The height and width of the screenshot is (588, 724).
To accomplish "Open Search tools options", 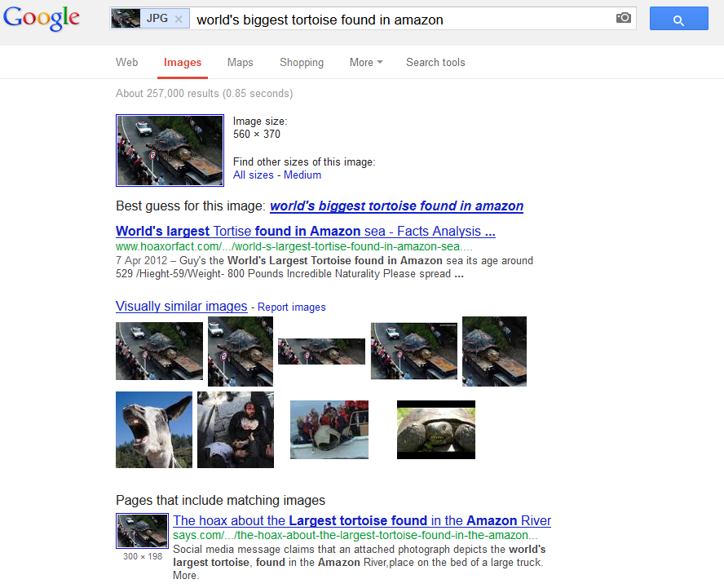I will click(x=435, y=62).
